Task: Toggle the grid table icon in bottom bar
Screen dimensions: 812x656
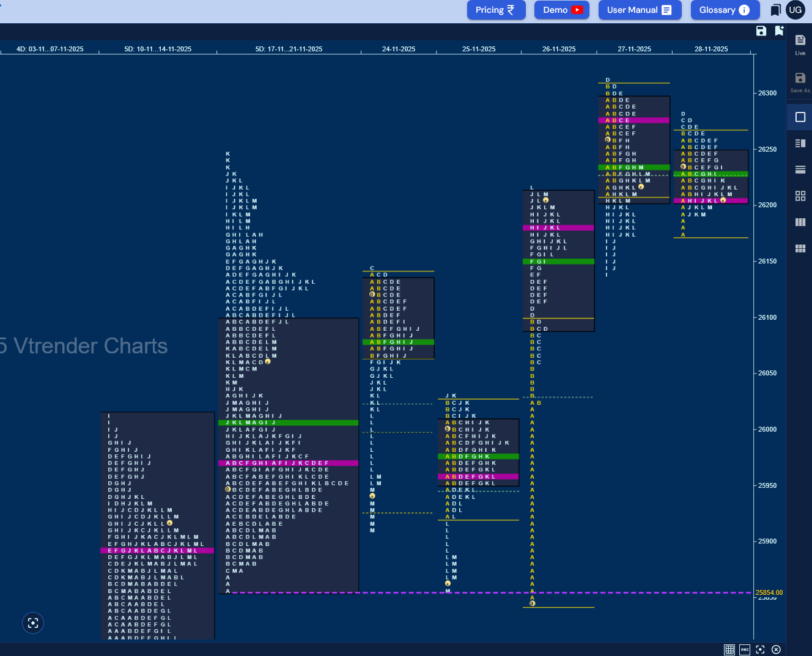Action: click(729, 649)
